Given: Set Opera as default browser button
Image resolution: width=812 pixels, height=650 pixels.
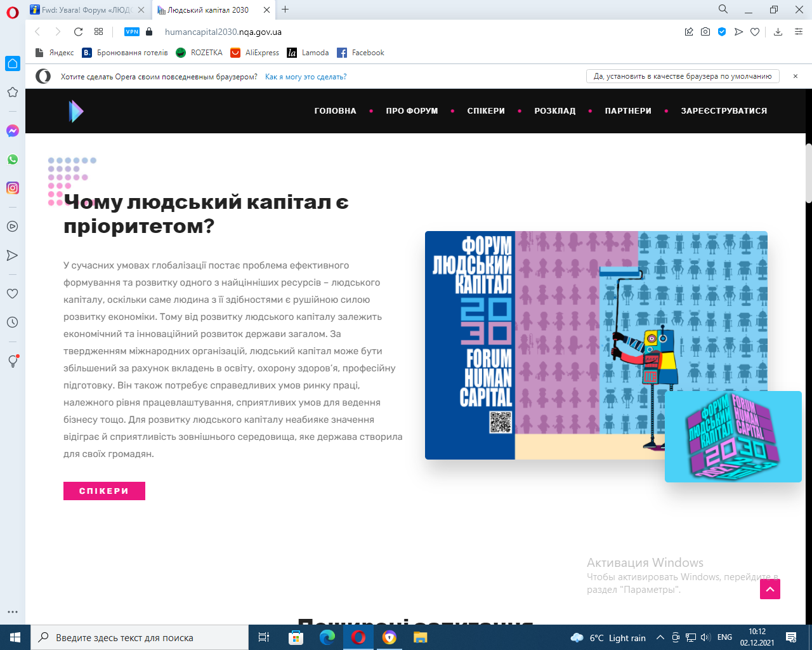Looking at the screenshot, I should 683,76.
